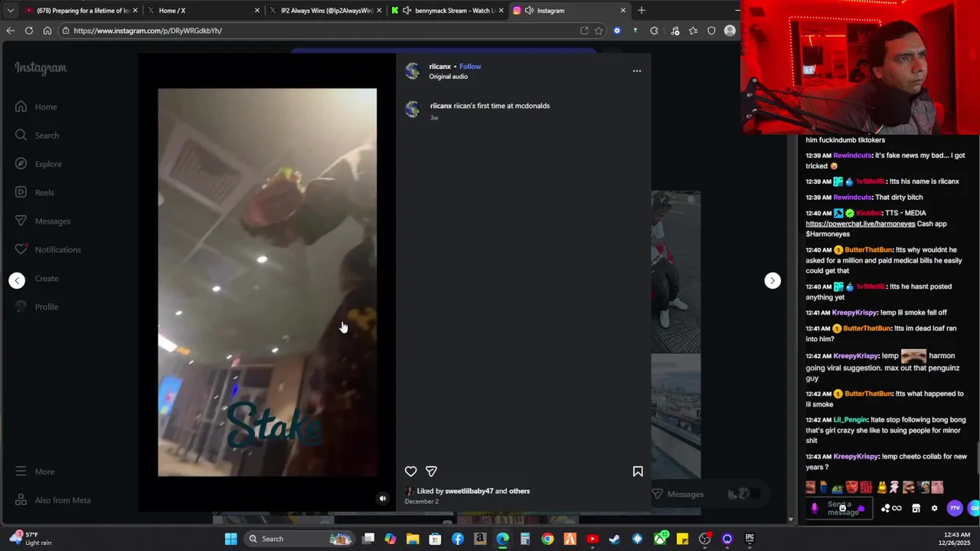Open the post options three-dot menu
This screenshot has height=551, width=980.
pyautogui.click(x=636, y=70)
